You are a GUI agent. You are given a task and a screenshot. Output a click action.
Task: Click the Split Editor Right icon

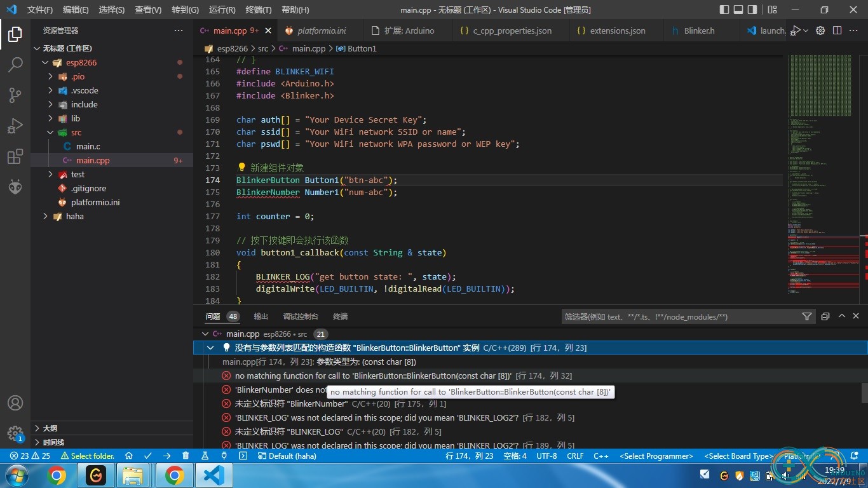[837, 30]
